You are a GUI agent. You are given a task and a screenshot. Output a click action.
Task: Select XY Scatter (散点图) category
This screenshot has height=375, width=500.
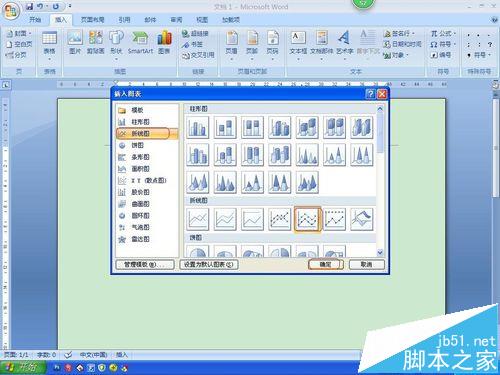pos(147,180)
